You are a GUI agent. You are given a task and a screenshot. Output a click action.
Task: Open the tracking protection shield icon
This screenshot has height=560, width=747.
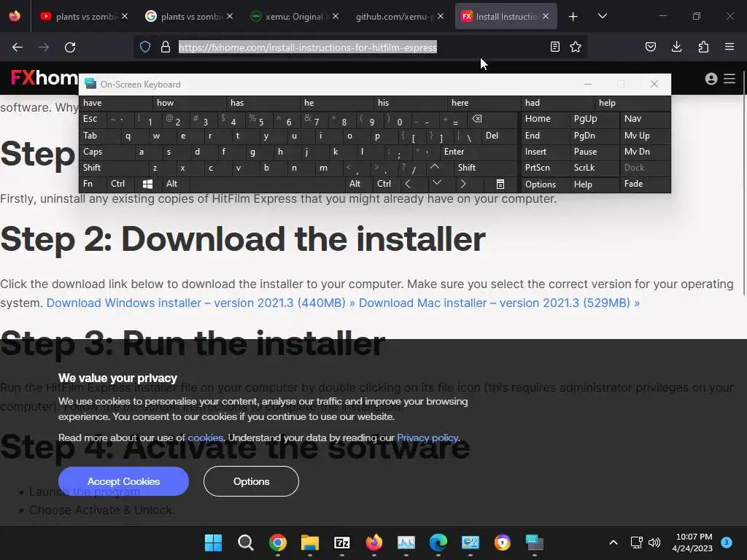click(145, 47)
